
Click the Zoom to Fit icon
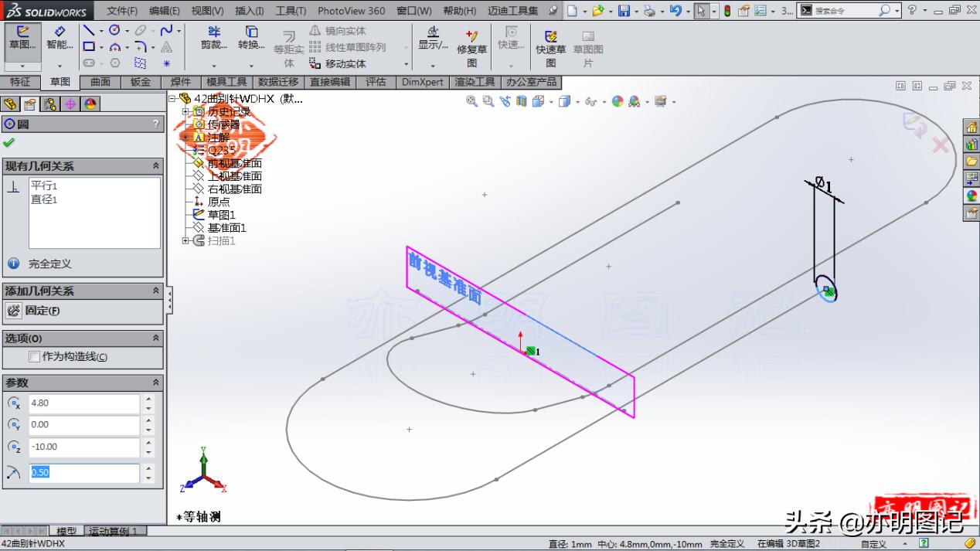point(472,101)
